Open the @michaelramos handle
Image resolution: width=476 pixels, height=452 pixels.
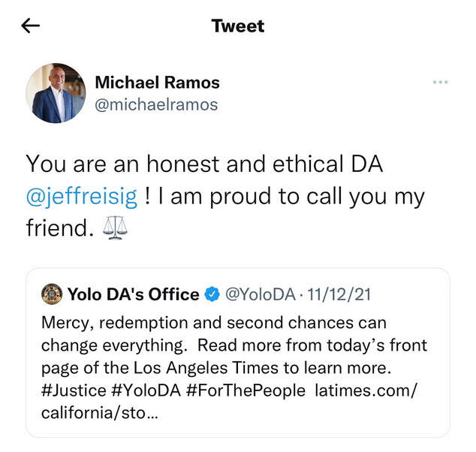[x=156, y=104]
